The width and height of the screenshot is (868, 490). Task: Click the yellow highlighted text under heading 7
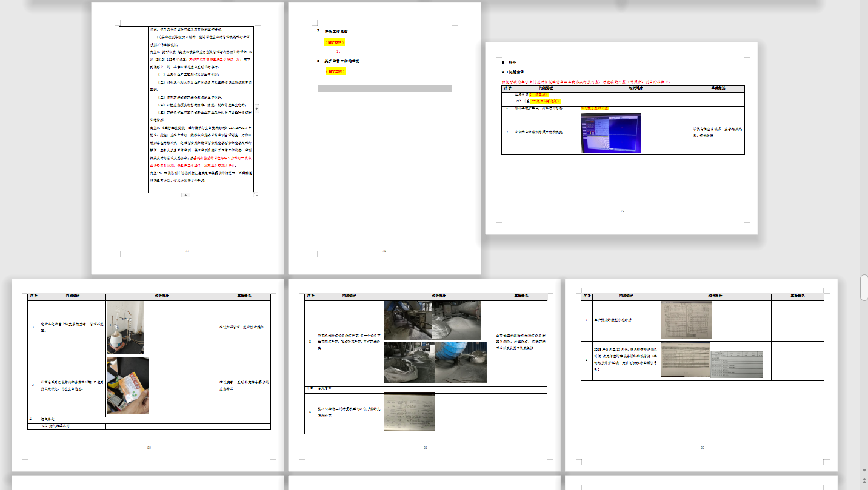(335, 42)
